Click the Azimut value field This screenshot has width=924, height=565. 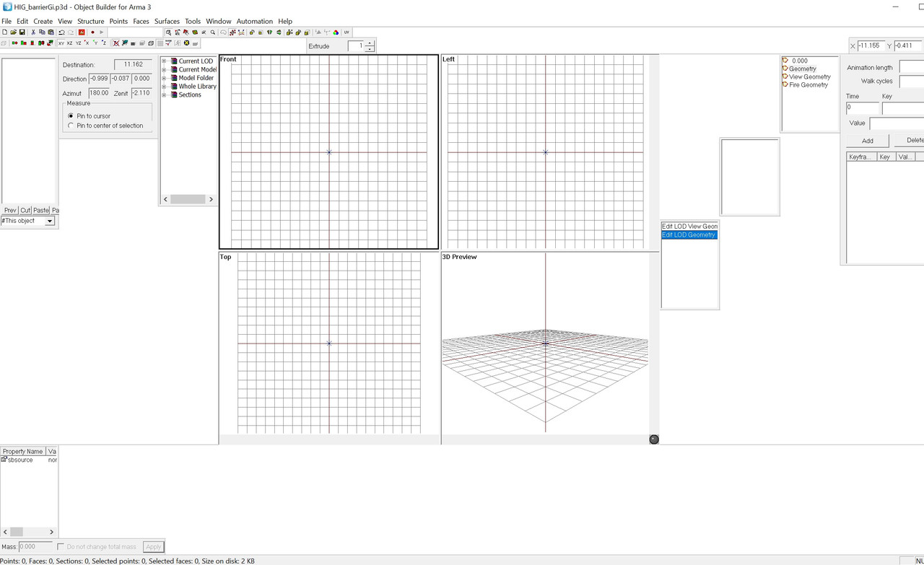click(x=99, y=93)
